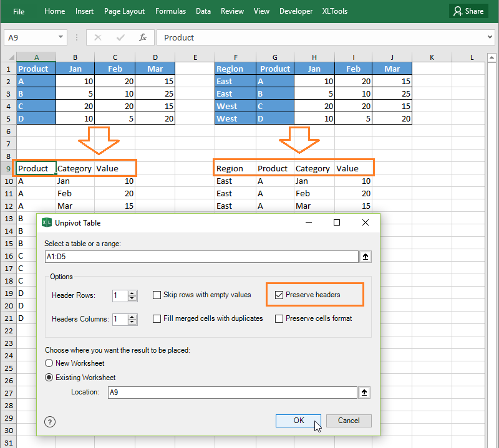Click the XLTools logo in dialog title bar

[48, 222]
